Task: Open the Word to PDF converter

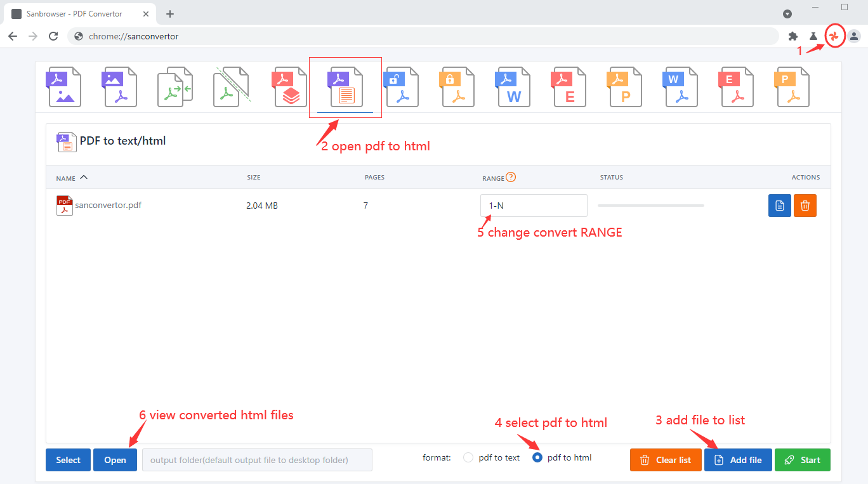Action: point(680,87)
